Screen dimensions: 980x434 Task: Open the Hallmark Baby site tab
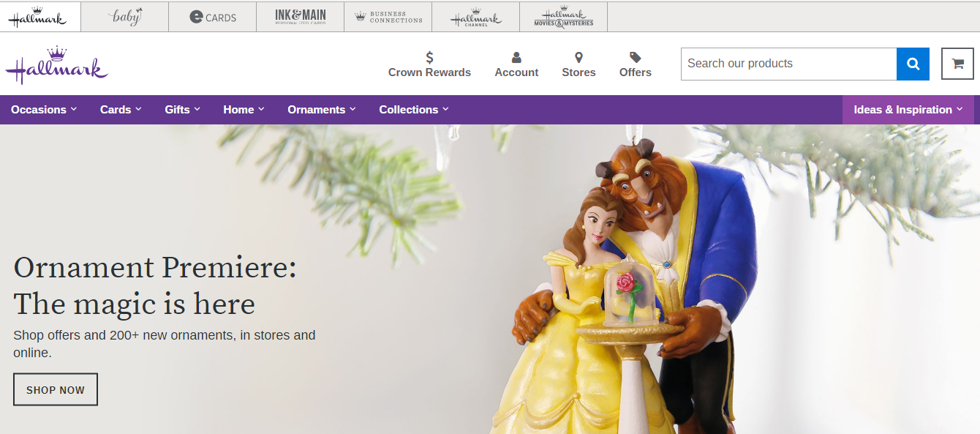click(x=125, y=17)
